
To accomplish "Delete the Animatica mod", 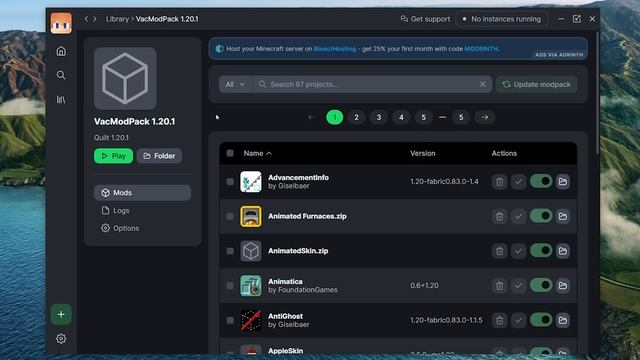I will [x=499, y=286].
